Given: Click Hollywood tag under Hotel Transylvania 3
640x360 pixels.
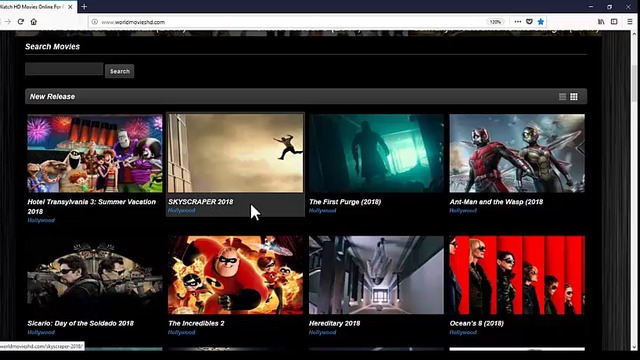Looking at the screenshot, I should (x=41, y=220).
